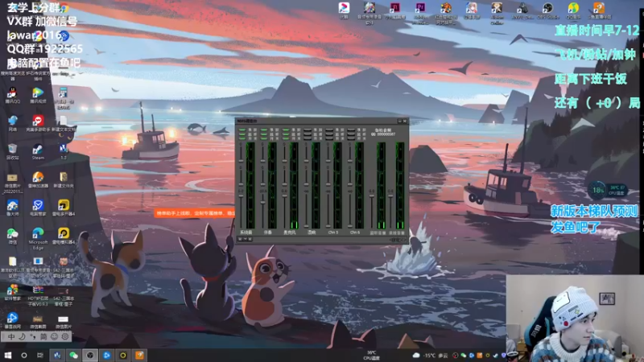This screenshot has width=644, height=362.
Task: Open the Tencent QQ penguin desktop shortcut
Action: tap(12, 95)
